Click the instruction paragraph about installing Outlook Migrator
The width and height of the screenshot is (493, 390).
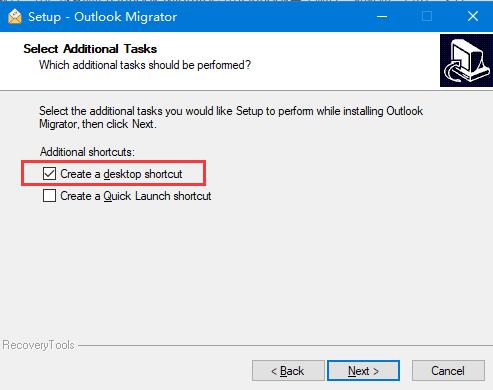coord(231,117)
